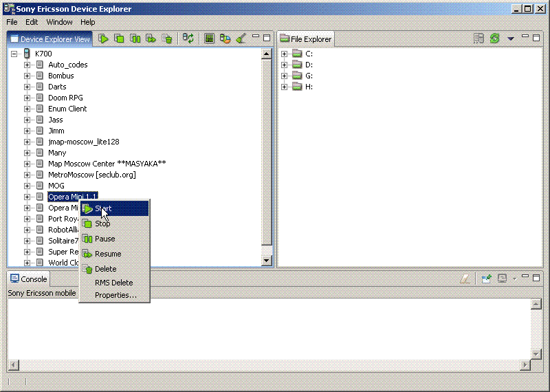Expand the Auto_codes tree node
This screenshot has height=392, width=550.
pyautogui.click(x=27, y=65)
